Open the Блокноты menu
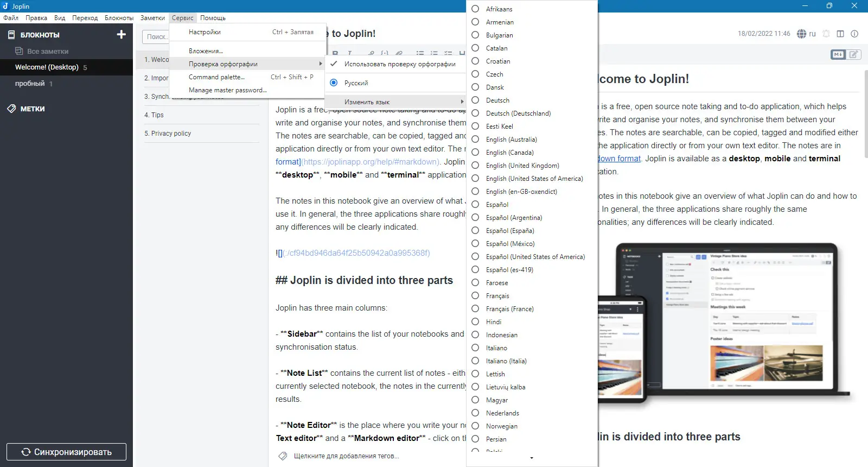 tap(119, 18)
